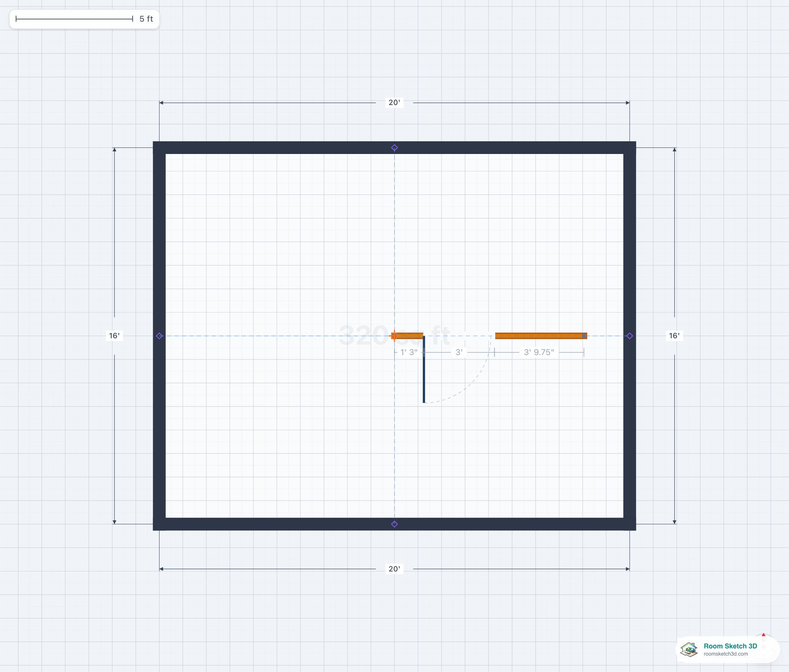789x672 pixels.
Task: Click the red north compass arrow
Action: click(764, 635)
